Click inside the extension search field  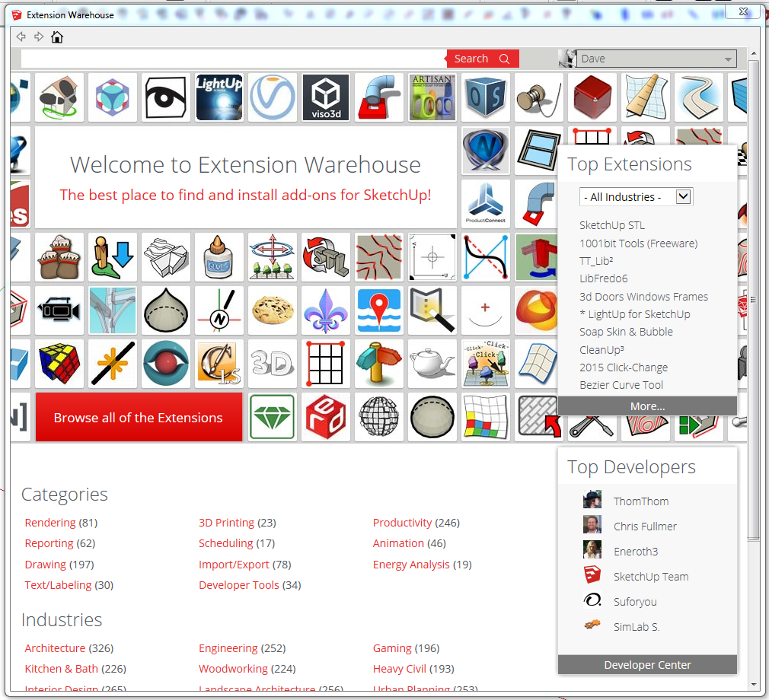232,59
